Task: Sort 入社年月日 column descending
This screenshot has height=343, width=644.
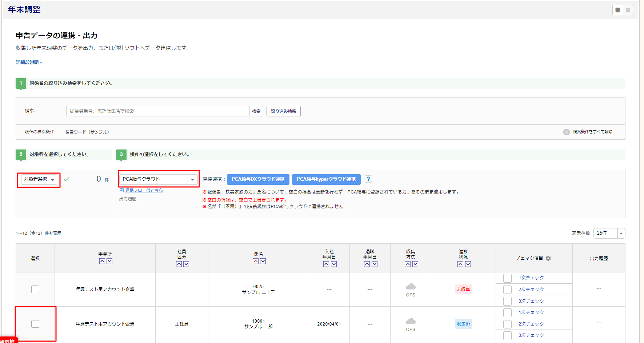Action: pos(334,264)
